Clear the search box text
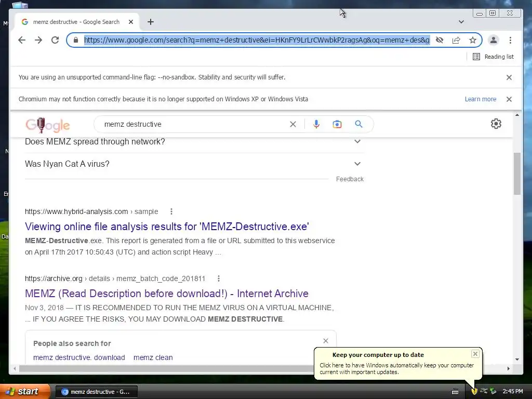 tap(293, 124)
